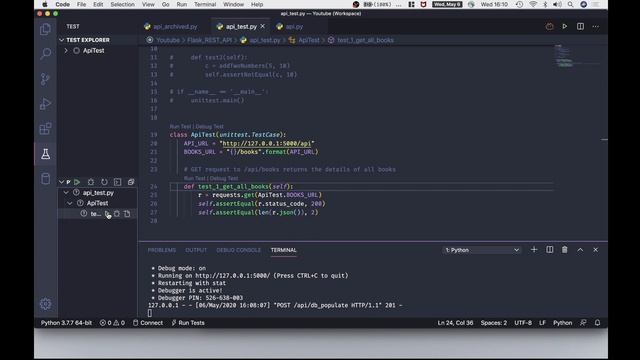Collapse the Python test section chevron
This screenshot has height=360, width=640.
[61, 182]
